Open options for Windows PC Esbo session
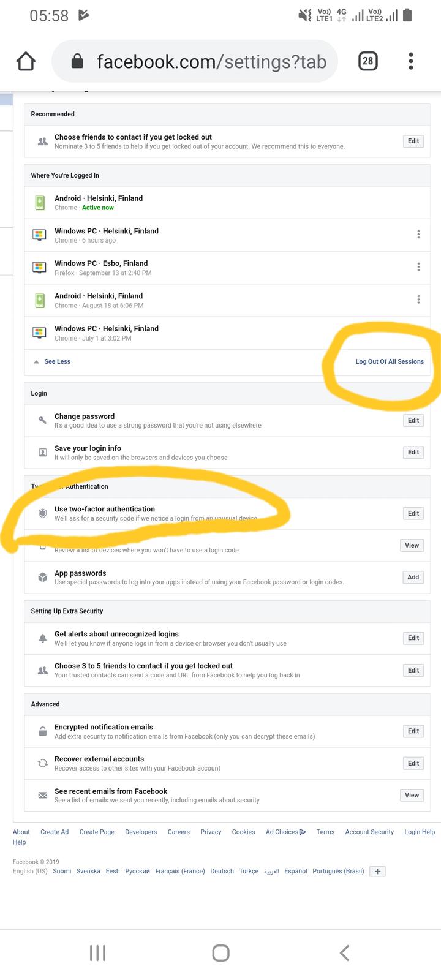Image resolution: width=441 pixels, height=980 pixels. tap(418, 267)
